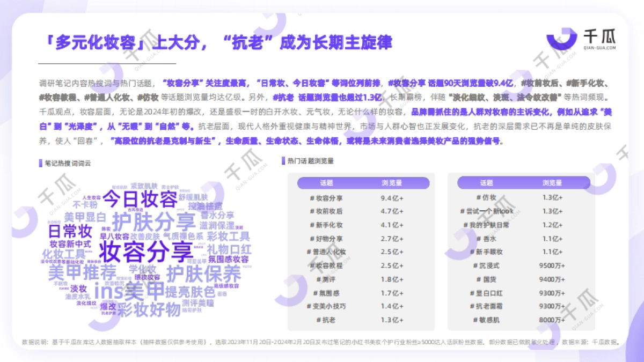The height and width of the screenshot is (362, 644).
Task: Click the blue swirl circle of the Qiangua logo
Action: (562, 38)
